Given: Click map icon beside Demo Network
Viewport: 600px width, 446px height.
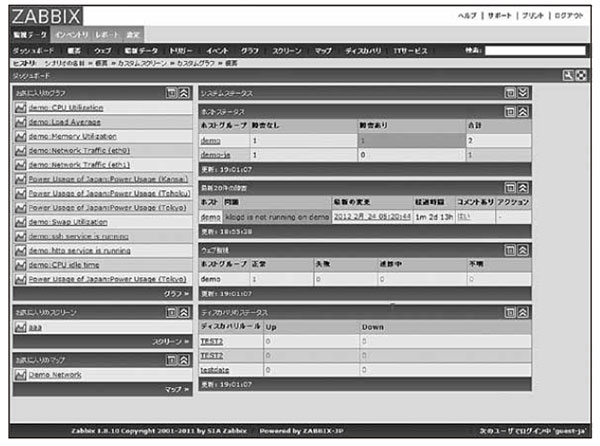Looking at the screenshot, I should pyautogui.click(x=20, y=375).
